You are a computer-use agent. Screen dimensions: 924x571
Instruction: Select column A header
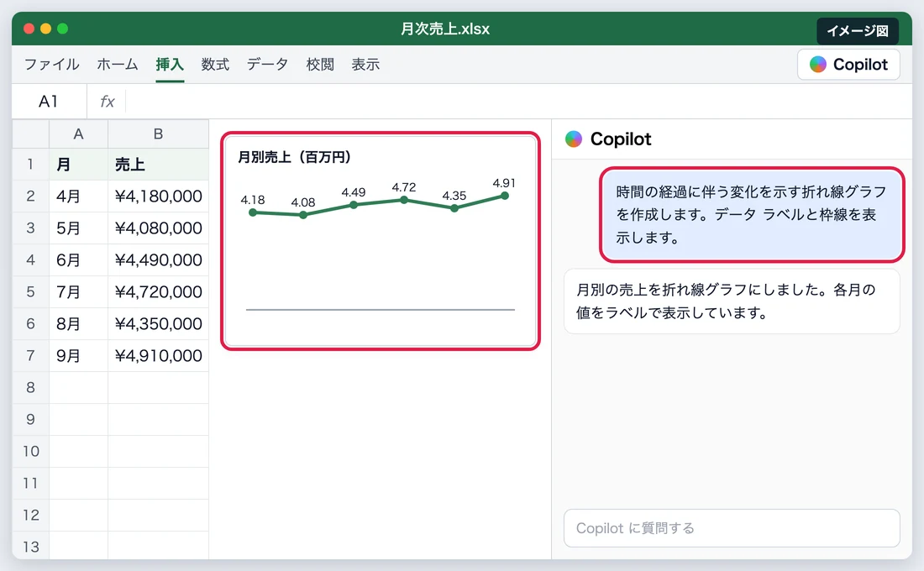pos(78,134)
